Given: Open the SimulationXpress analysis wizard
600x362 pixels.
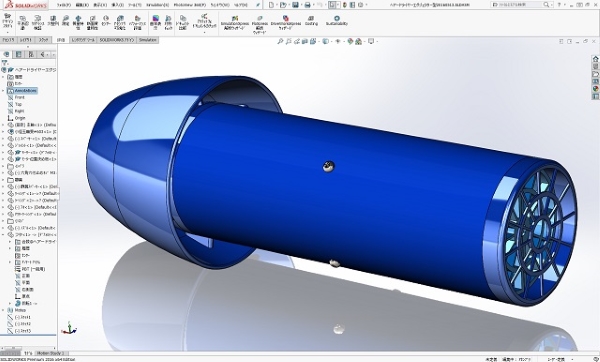Looking at the screenshot, I should click(235, 23).
